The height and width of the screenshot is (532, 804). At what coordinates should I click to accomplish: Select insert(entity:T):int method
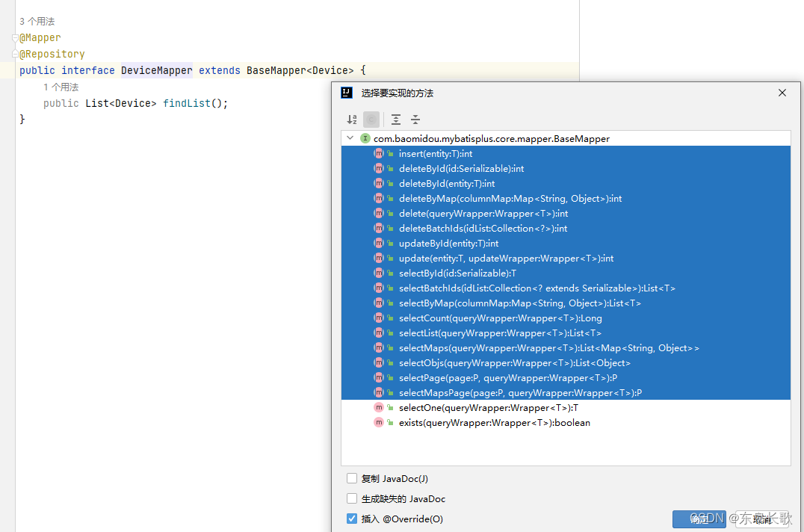click(x=566, y=153)
